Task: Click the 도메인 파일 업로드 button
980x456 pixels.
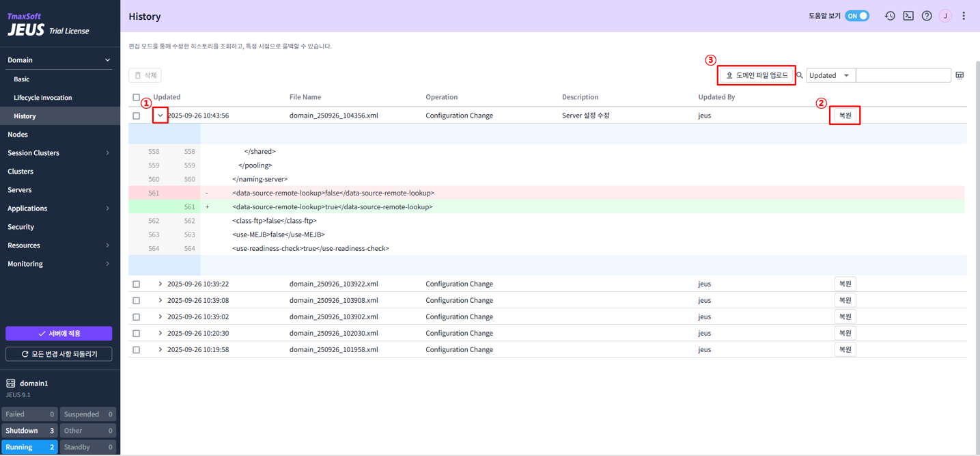Action: click(757, 75)
